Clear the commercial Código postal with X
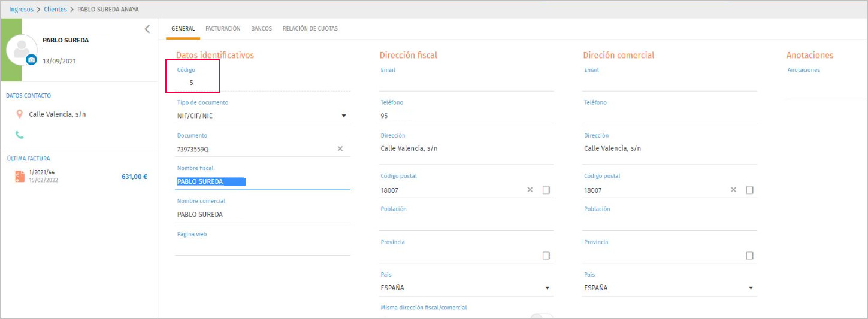868x319 pixels. [x=733, y=190]
